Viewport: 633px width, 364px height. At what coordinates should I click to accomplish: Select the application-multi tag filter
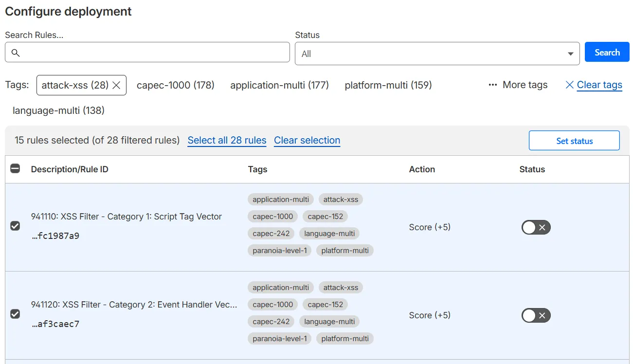pos(279,85)
